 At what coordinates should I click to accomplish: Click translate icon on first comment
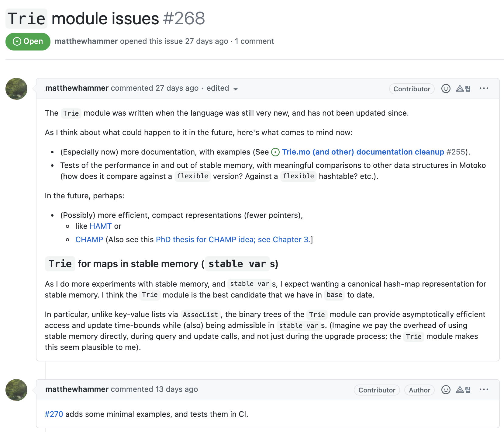[463, 89]
